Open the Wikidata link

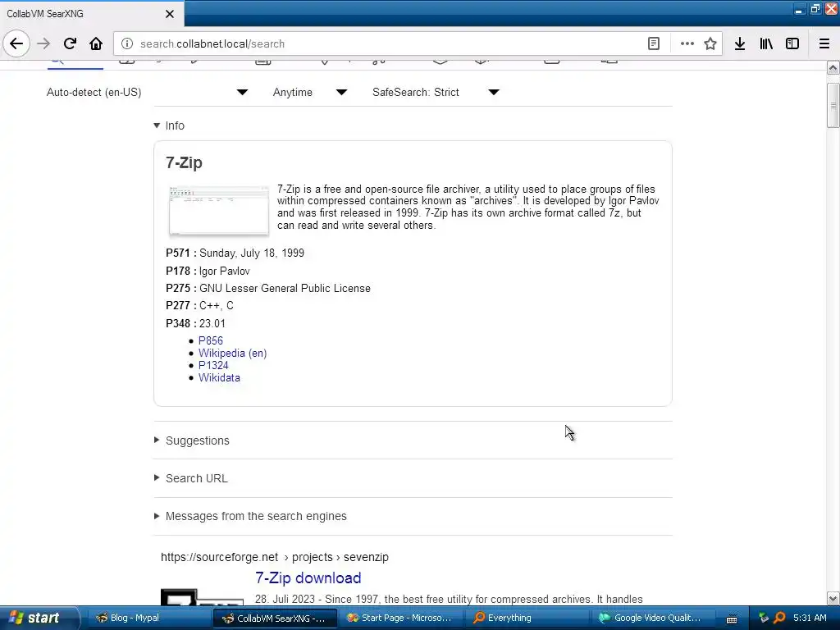(x=219, y=377)
